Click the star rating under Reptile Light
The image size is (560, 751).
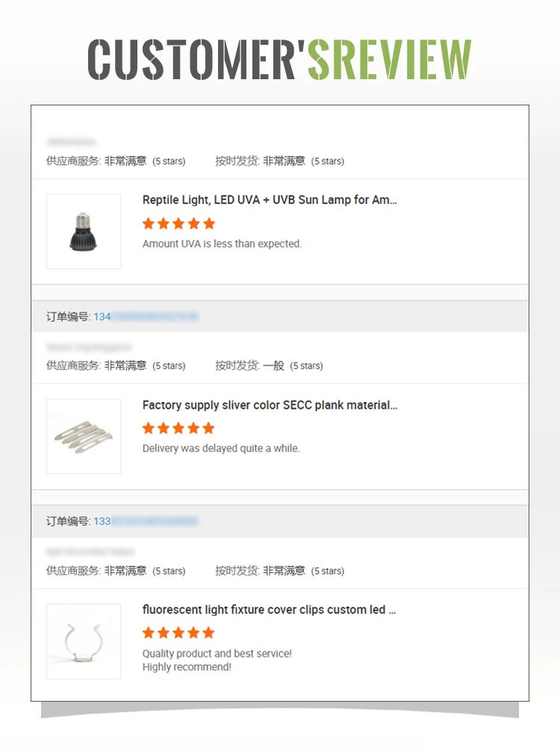point(178,223)
